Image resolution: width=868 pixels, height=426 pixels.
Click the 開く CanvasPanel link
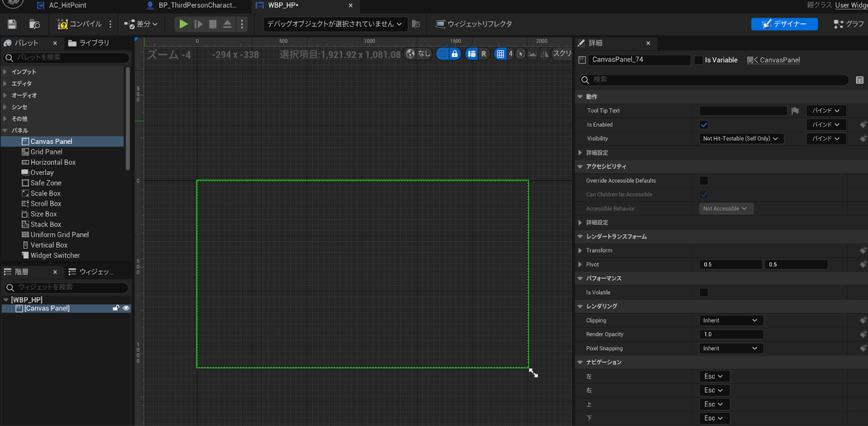[x=773, y=60]
